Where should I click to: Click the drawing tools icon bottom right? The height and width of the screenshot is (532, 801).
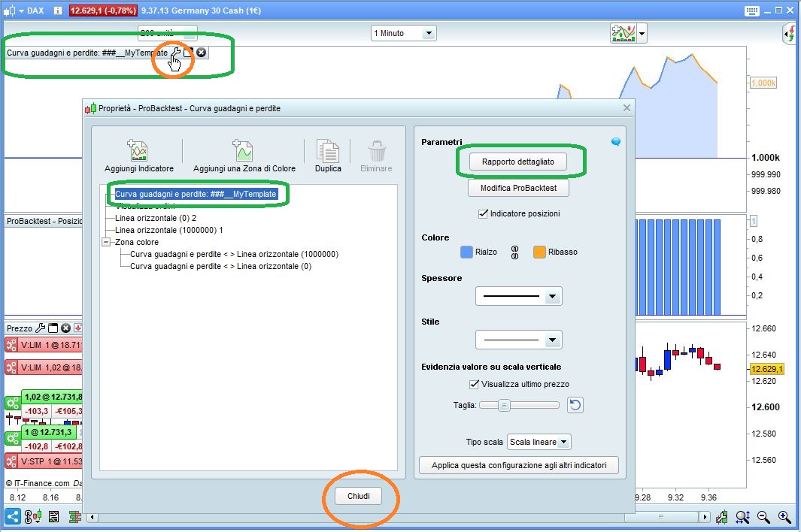(722, 517)
